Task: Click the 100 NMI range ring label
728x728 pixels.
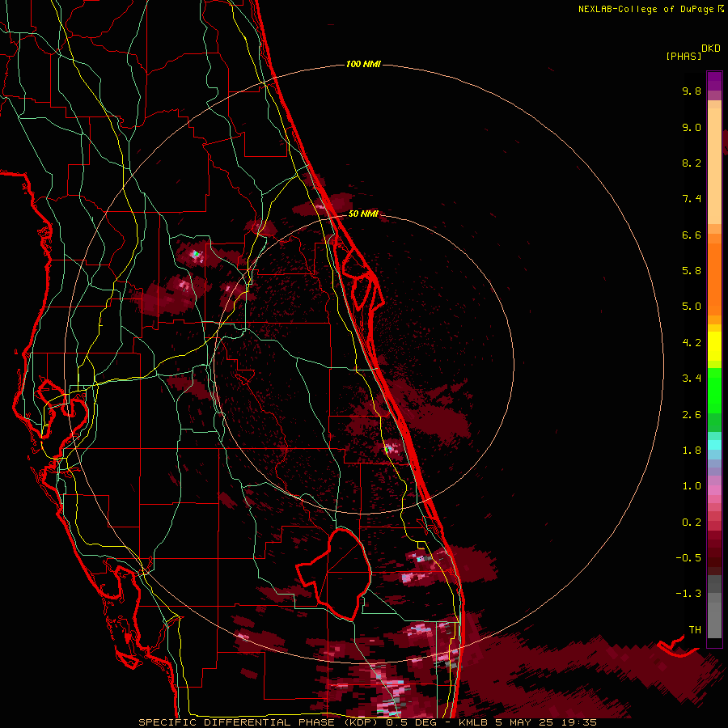Action: click(363, 64)
